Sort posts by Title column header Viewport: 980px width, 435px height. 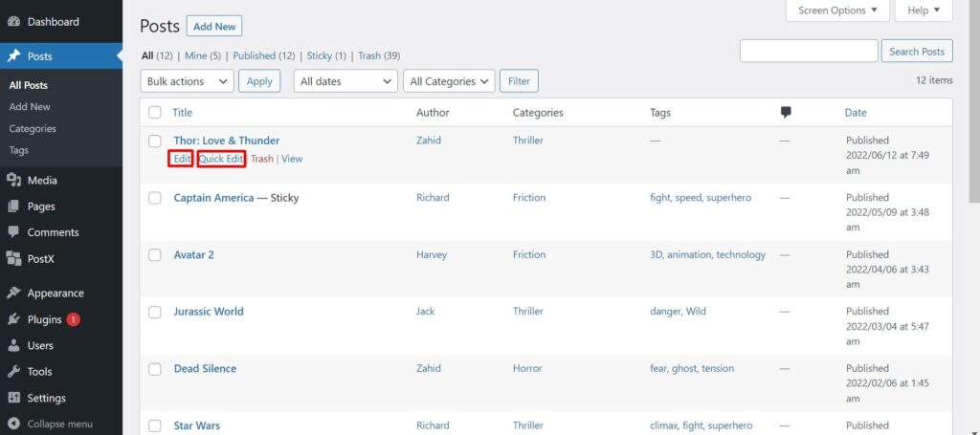click(x=183, y=113)
